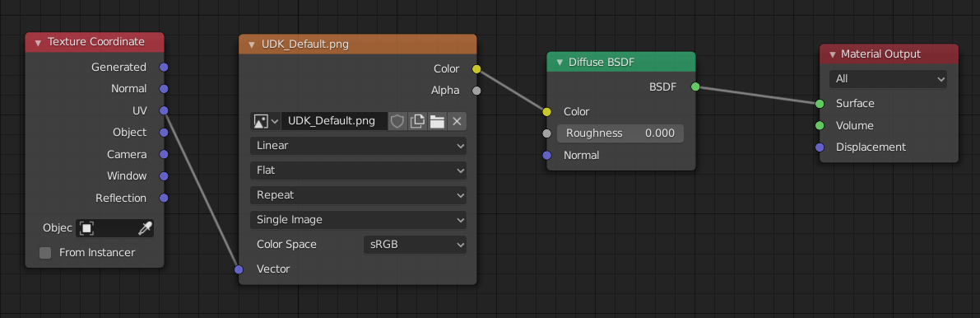Click the Displacement input socket
Screen dimensions: 980x318
point(820,147)
